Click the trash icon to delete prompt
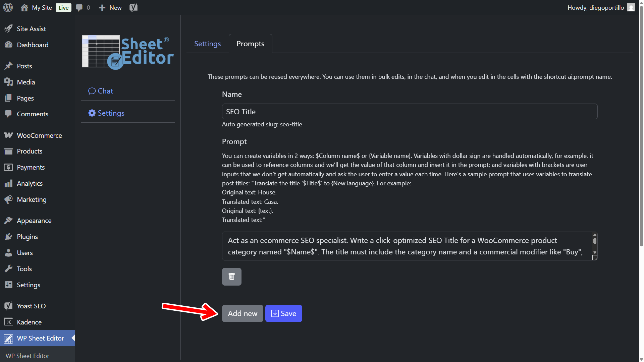 pyautogui.click(x=231, y=277)
